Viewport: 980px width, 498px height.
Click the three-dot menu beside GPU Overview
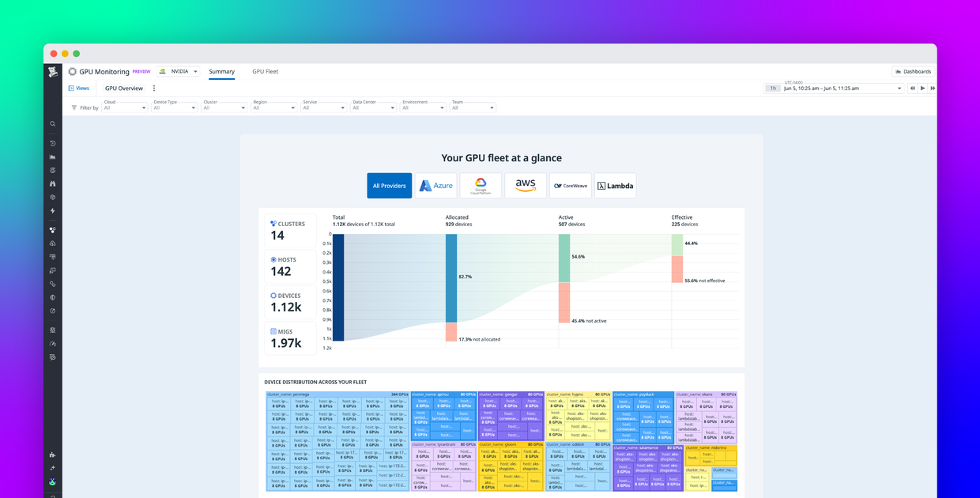pyautogui.click(x=154, y=89)
